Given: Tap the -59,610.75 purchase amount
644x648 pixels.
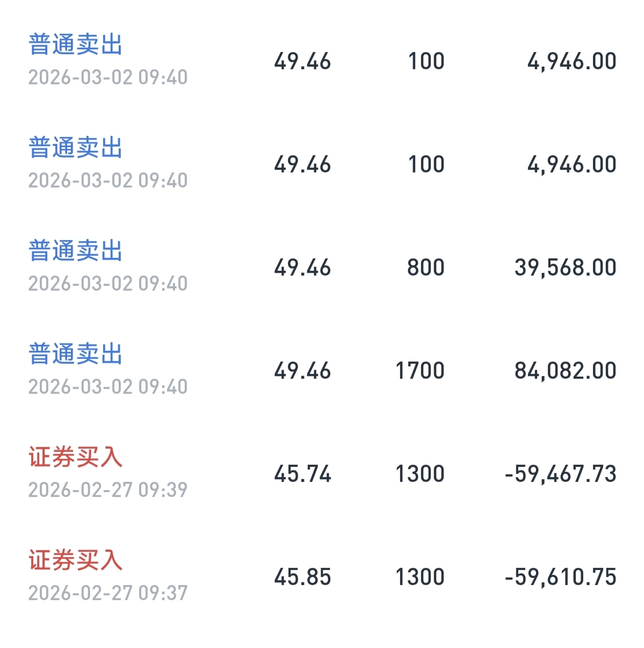Looking at the screenshot, I should 560,577.
